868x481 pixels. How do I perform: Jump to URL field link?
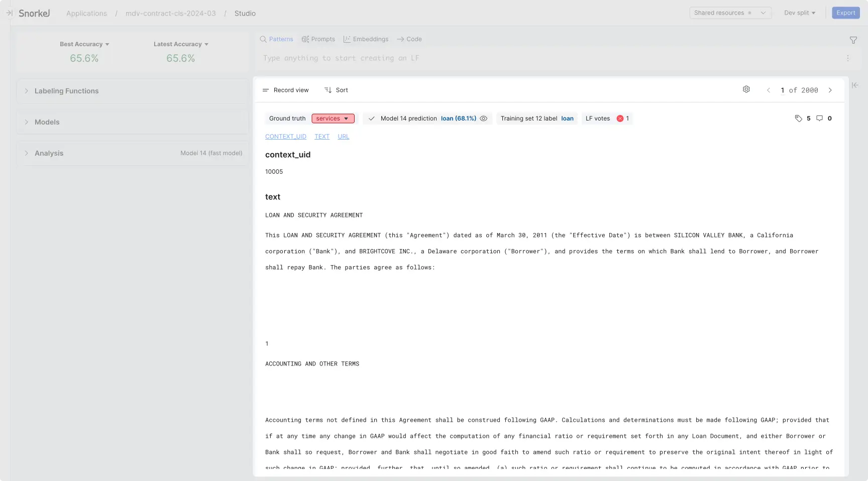click(344, 137)
